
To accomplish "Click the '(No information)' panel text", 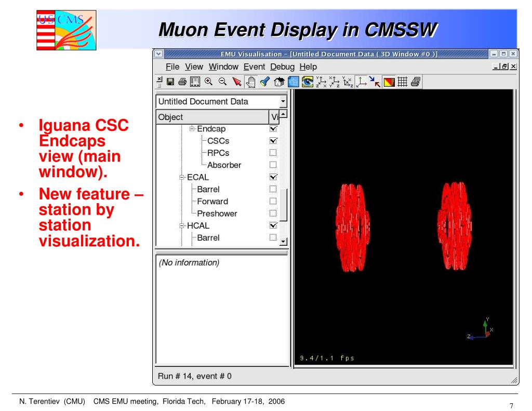I will [x=189, y=263].
